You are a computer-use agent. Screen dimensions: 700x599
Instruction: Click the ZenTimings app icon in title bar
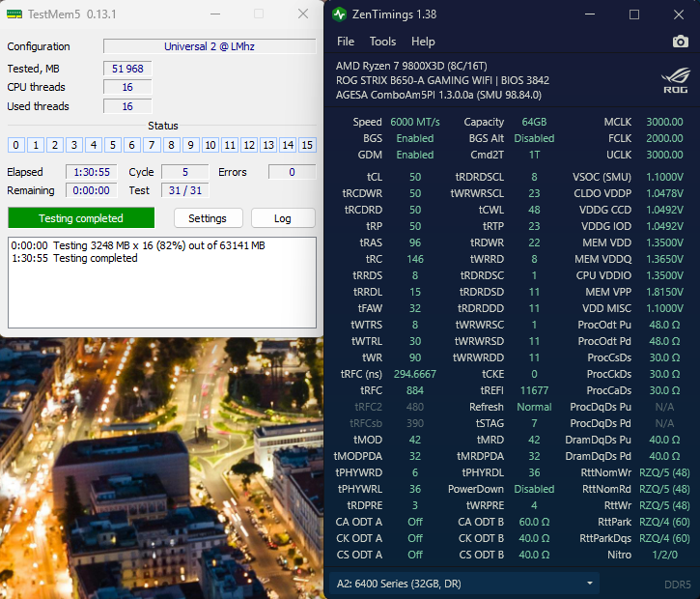(339, 14)
